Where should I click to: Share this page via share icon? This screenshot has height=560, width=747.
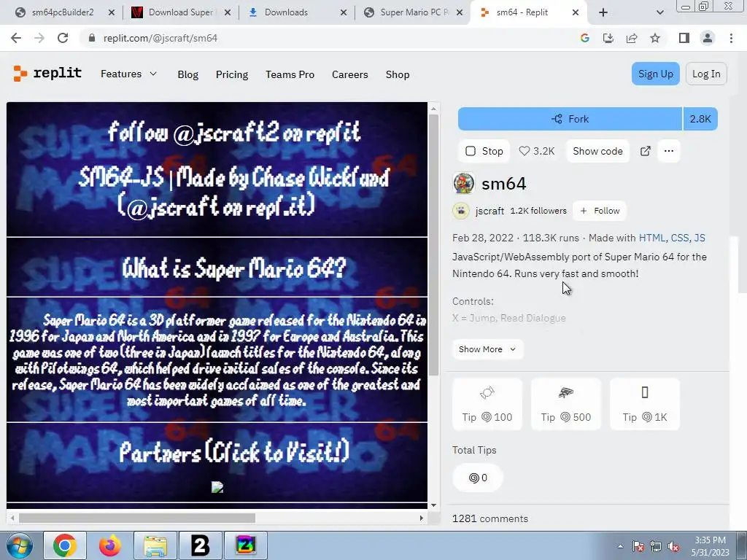(632, 38)
